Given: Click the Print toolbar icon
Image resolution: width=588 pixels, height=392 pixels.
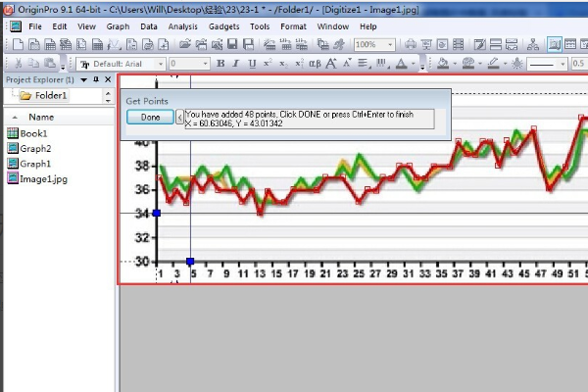Looking at the screenshot, I should click(x=411, y=44).
